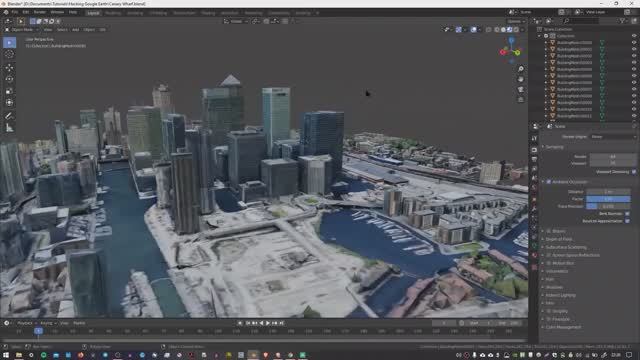Image resolution: width=640 pixels, height=360 pixels.
Task: Select the Move tool
Action: 9,67
